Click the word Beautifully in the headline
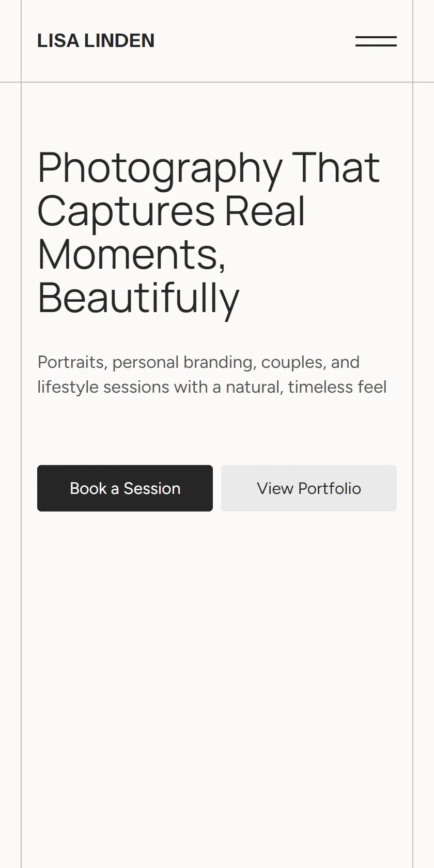The height and width of the screenshot is (868, 434). click(138, 299)
